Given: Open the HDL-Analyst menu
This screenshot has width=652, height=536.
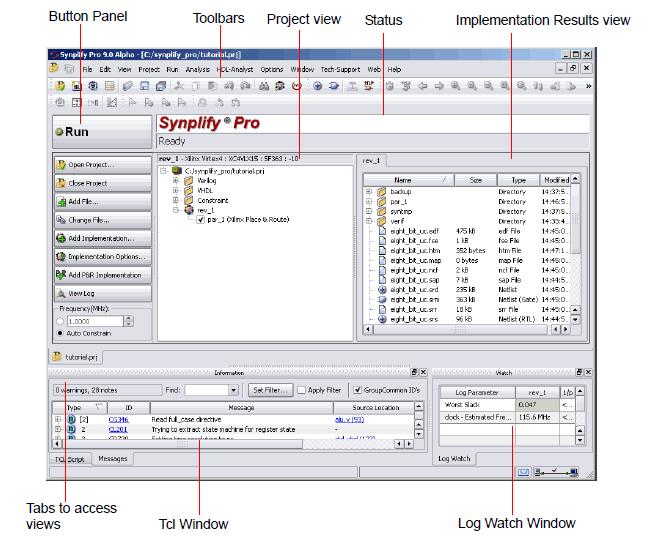Looking at the screenshot, I should pos(231,69).
